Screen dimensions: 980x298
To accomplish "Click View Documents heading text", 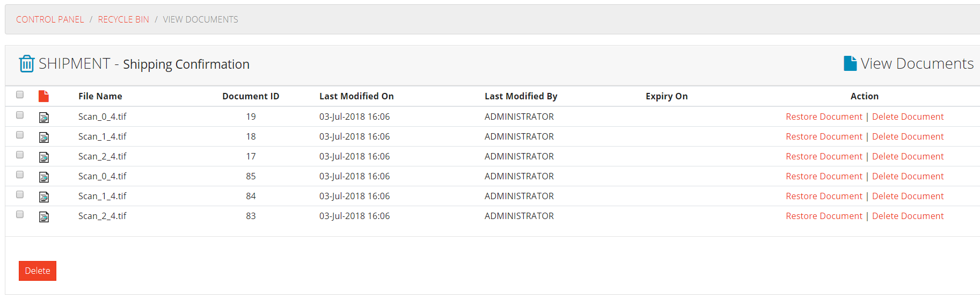I will tap(917, 63).
